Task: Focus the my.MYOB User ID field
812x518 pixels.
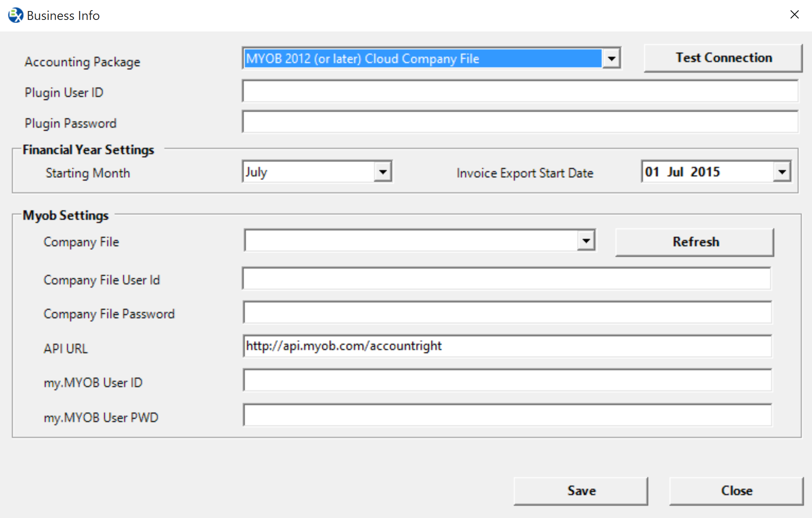Action: [507, 380]
